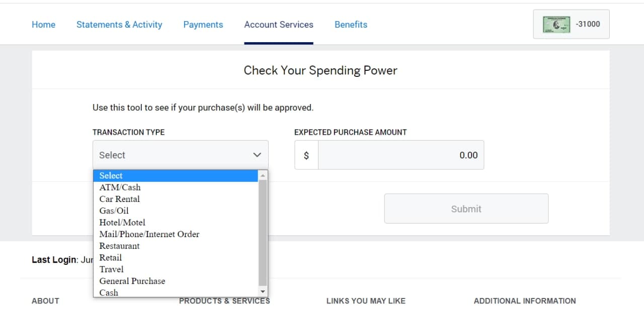Select the Car Rental option
The width and height of the screenshot is (644, 313).
click(x=119, y=199)
